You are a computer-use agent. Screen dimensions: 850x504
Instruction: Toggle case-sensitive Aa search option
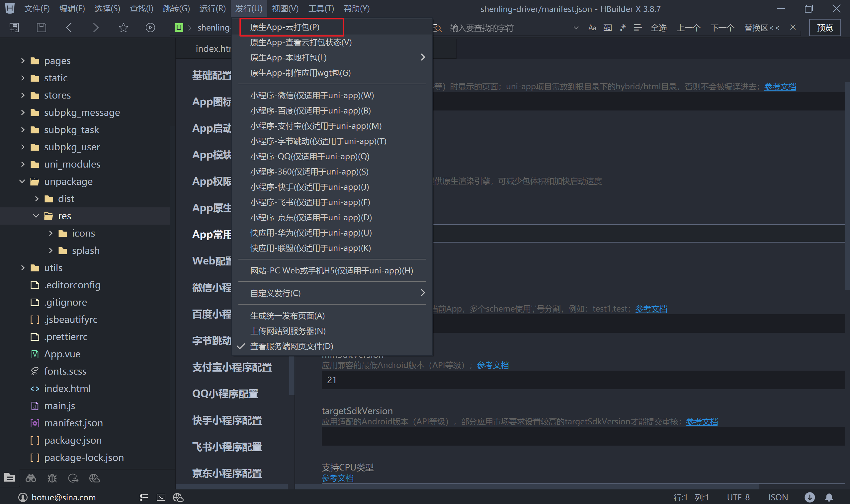tap(592, 28)
